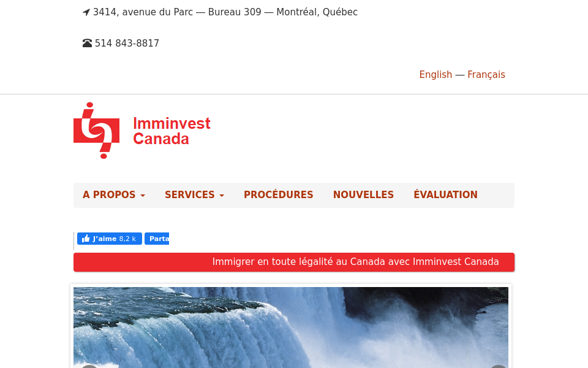Select the Services dropdown menu

[190, 195]
